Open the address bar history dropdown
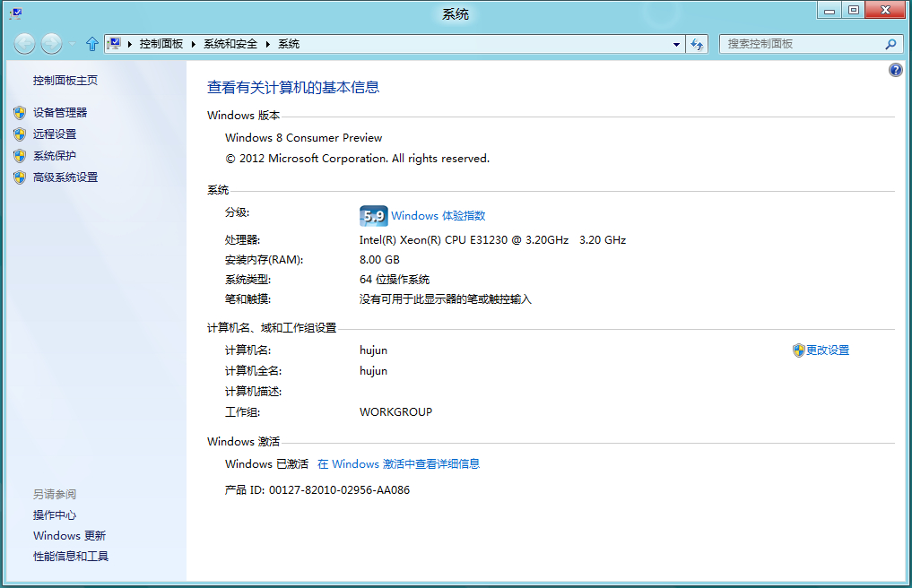The height and width of the screenshot is (588, 912). [x=676, y=44]
